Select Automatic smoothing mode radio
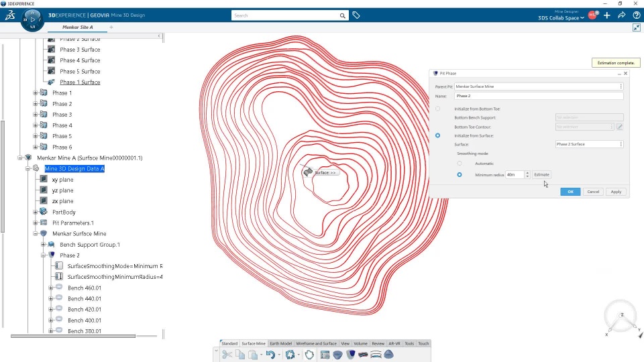Image resolution: width=644 pixels, height=362 pixels. pyautogui.click(x=460, y=164)
